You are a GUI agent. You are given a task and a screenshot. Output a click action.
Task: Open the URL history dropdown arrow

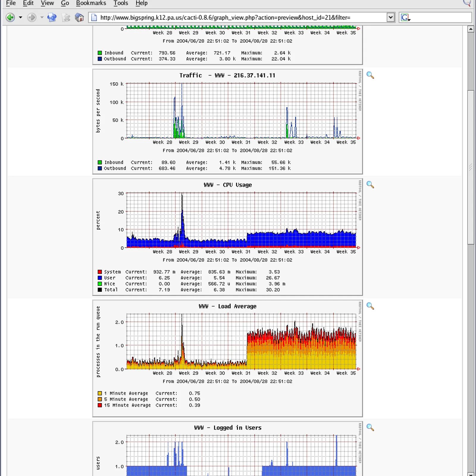point(391,18)
